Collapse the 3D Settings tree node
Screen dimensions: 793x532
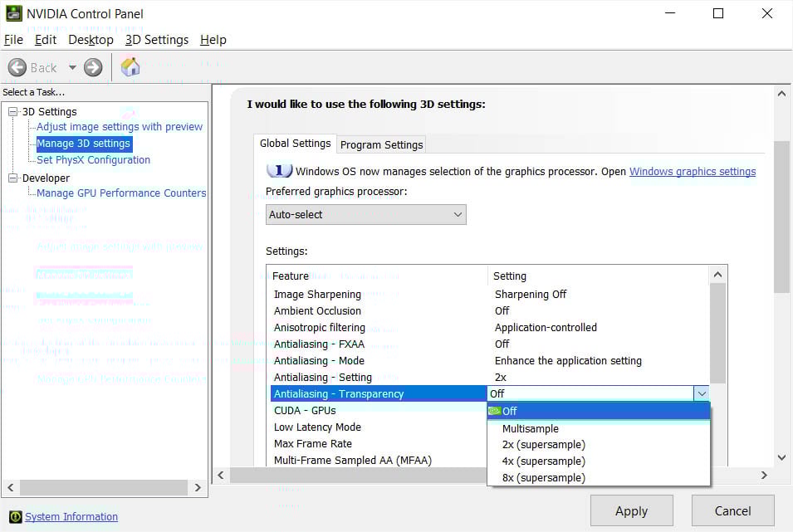tap(13, 112)
